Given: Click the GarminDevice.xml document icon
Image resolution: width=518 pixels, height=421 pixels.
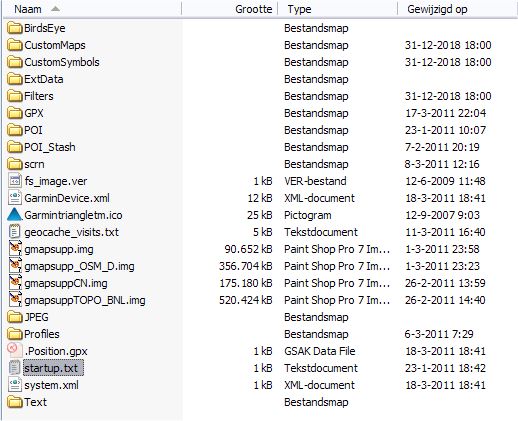Looking at the screenshot, I should click(x=15, y=198).
